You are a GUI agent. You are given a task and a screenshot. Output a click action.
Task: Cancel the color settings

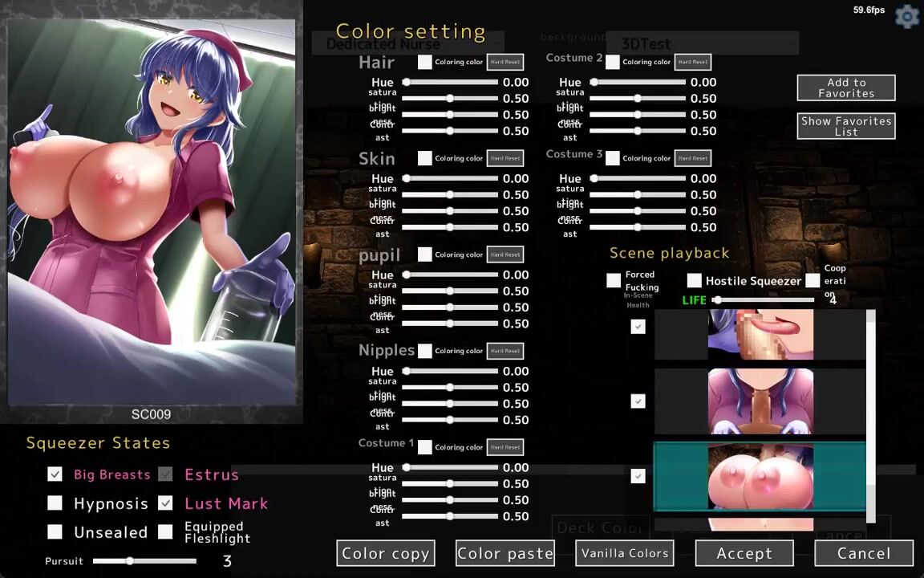[863, 553]
